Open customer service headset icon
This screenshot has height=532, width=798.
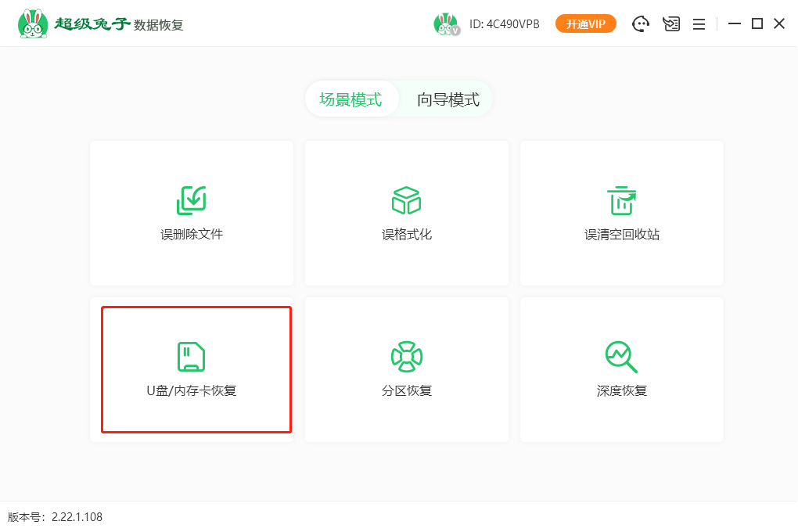(x=641, y=24)
